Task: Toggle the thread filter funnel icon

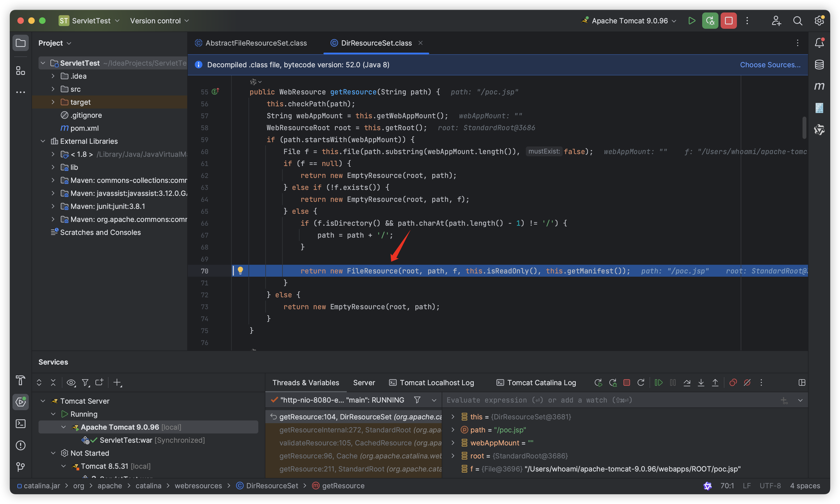Action: (417, 400)
